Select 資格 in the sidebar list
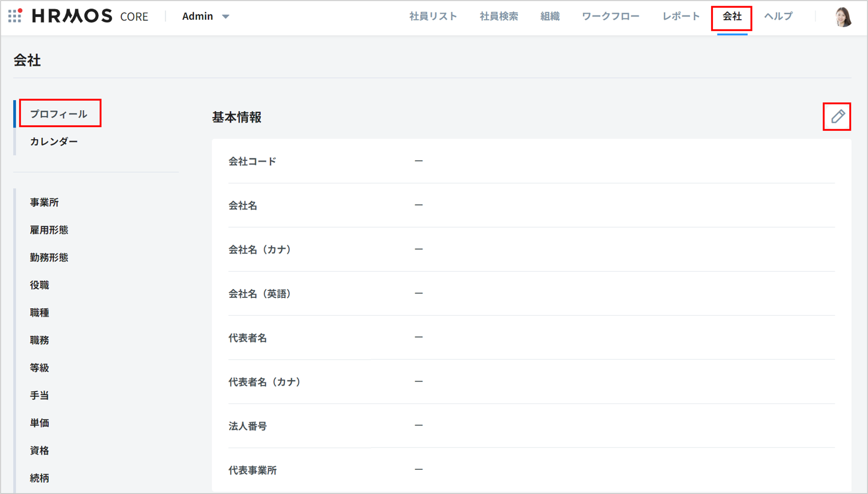Viewport: 868px width, 494px height. pyautogui.click(x=40, y=451)
